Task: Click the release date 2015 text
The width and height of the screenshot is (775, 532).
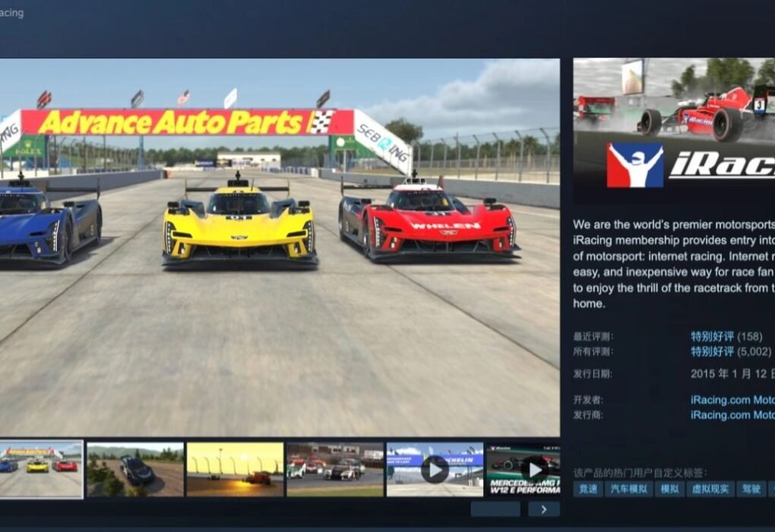Action: click(x=732, y=374)
